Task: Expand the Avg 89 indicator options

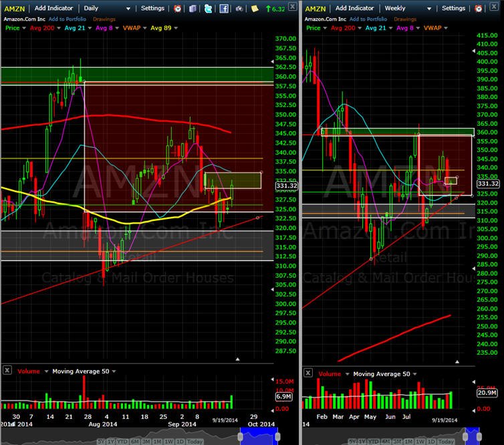Action: (176, 28)
